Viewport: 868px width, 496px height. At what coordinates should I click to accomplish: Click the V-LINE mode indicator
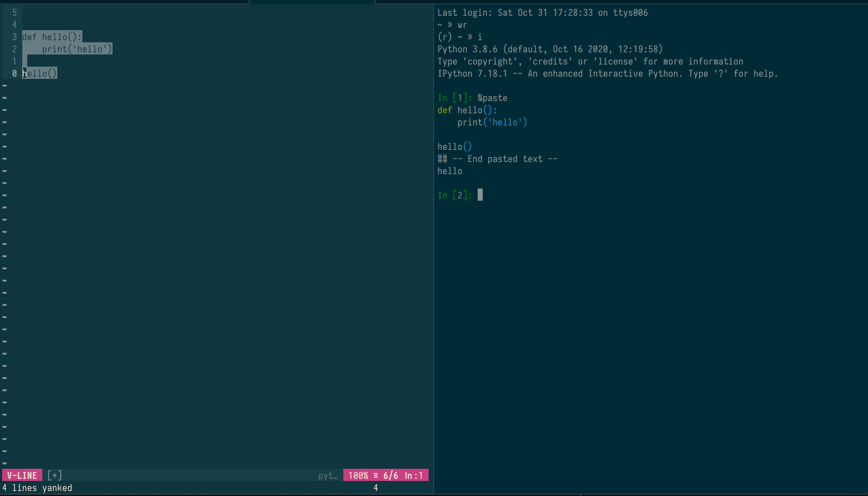click(22, 475)
